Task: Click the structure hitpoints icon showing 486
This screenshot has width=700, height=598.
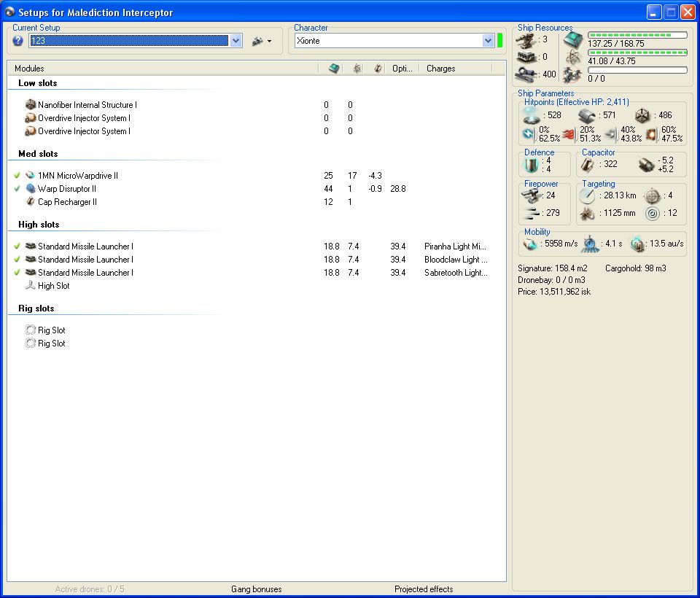Action: pyautogui.click(x=642, y=116)
